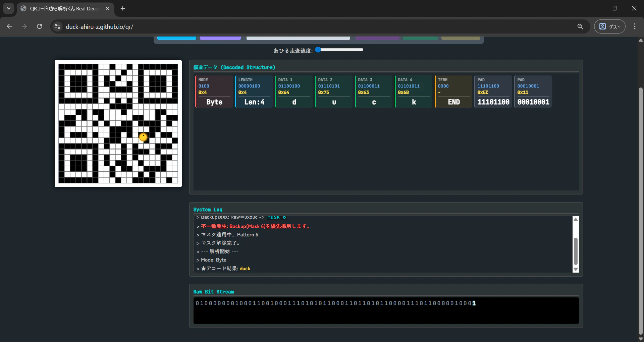Open a new browser tab
Image resolution: width=644 pixels, height=342 pixels.
(123, 8)
